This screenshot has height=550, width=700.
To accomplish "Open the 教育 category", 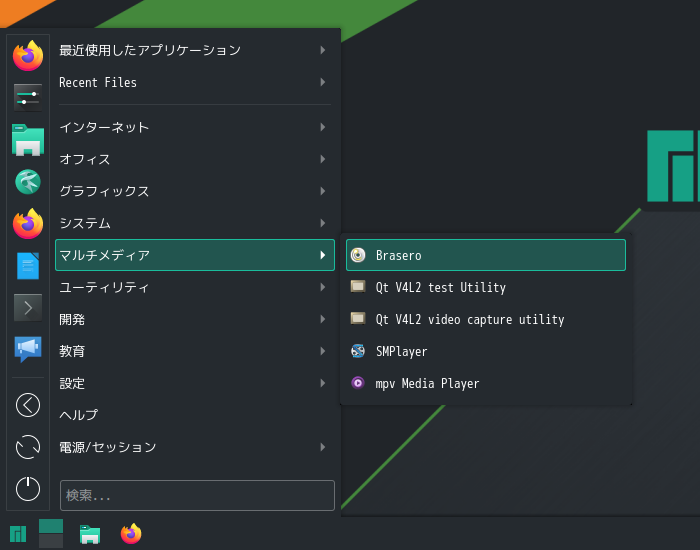I will tap(195, 351).
